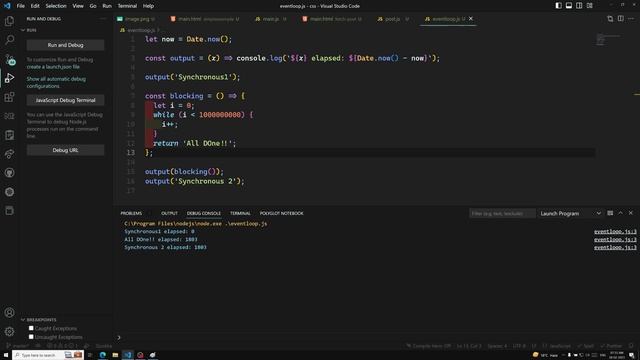Click the JavaScript Debug Terminal button

click(65, 100)
